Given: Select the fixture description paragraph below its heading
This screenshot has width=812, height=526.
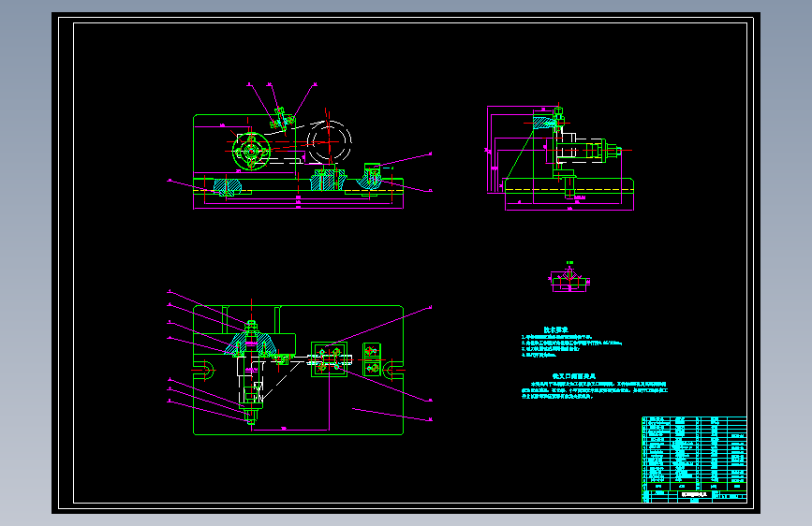Looking at the screenshot, I should [595, 390].
